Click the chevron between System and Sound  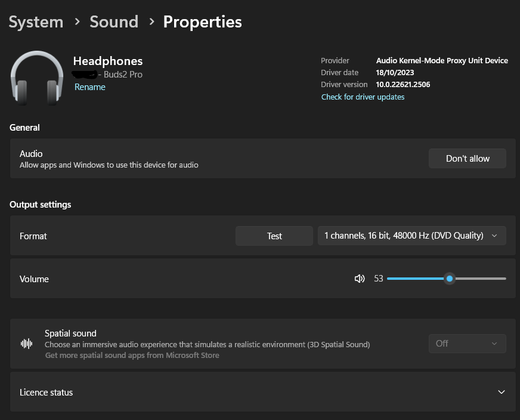[x=77, y=22]
